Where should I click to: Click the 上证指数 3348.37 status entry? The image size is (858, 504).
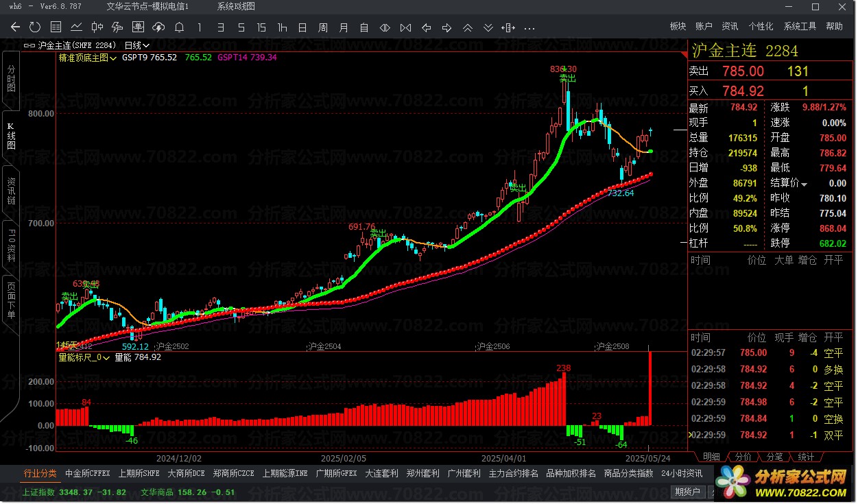point(74,492)
